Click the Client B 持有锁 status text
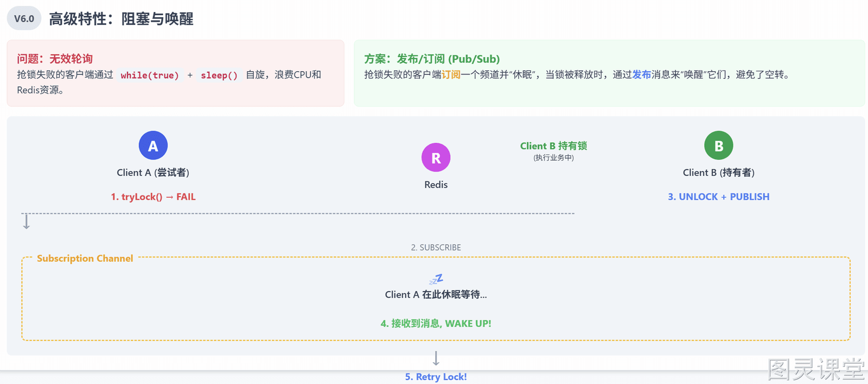This screenshot has height=384, width=868. coord(553,146)
